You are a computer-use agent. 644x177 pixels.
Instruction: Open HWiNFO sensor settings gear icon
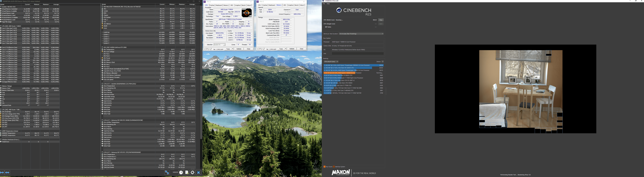[193, 172]
